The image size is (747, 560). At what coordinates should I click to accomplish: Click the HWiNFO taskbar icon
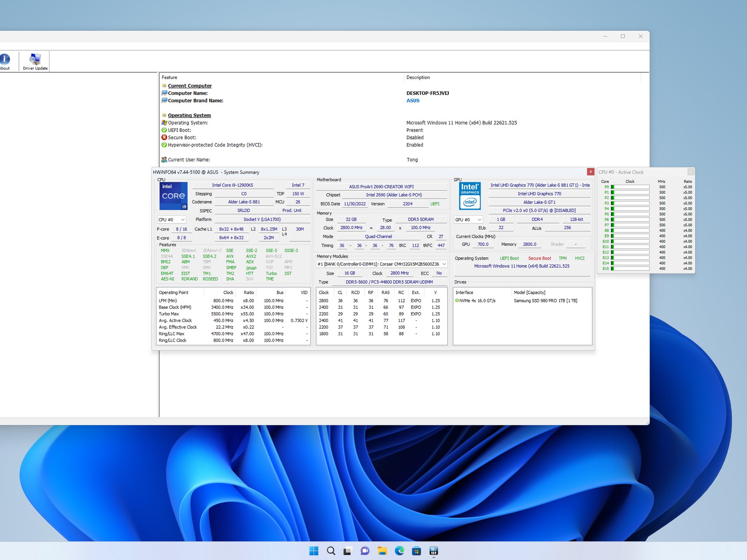(x=433, y=551)
